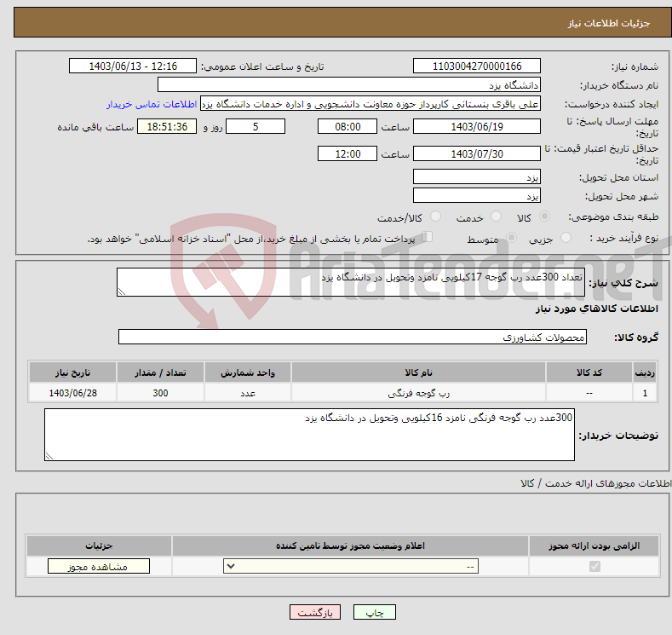Toggle the اسناد خزانه اسلامی payment checkbox
The height and width of the screenshot is (635, 672).
428,237
